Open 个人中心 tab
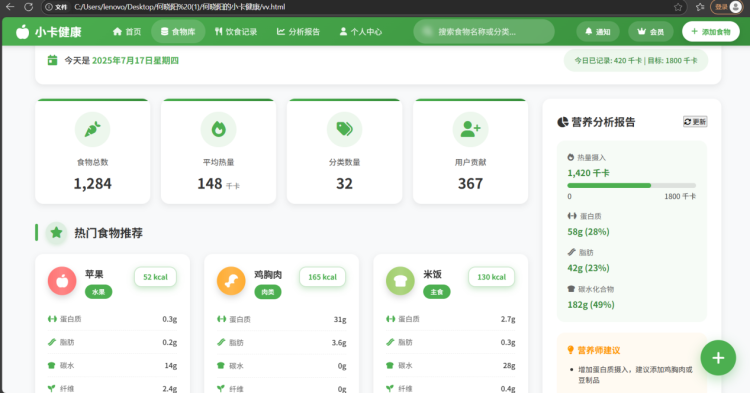750x393 pixels. coord(361,32)
